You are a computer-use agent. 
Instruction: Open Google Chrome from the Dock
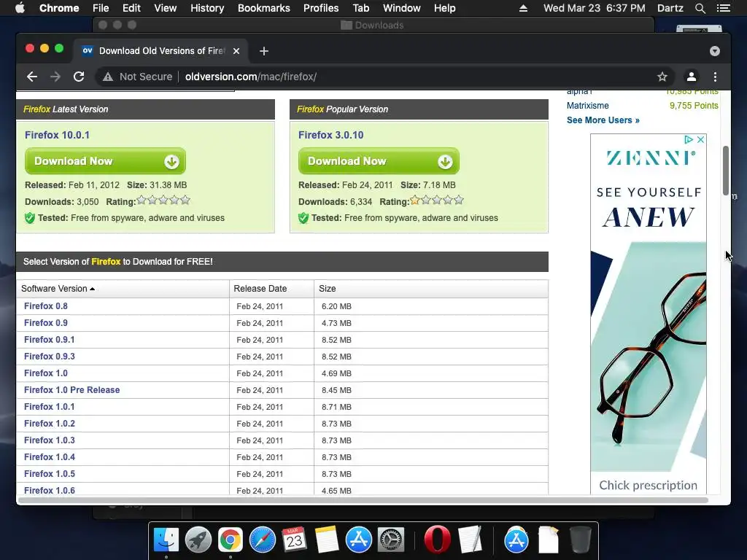tap(230, 540)
